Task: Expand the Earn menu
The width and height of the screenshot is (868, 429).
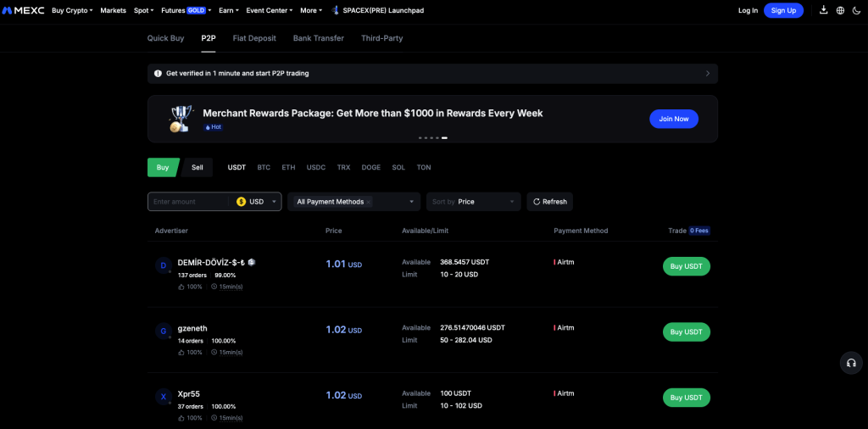Action: tap(229, 10)
